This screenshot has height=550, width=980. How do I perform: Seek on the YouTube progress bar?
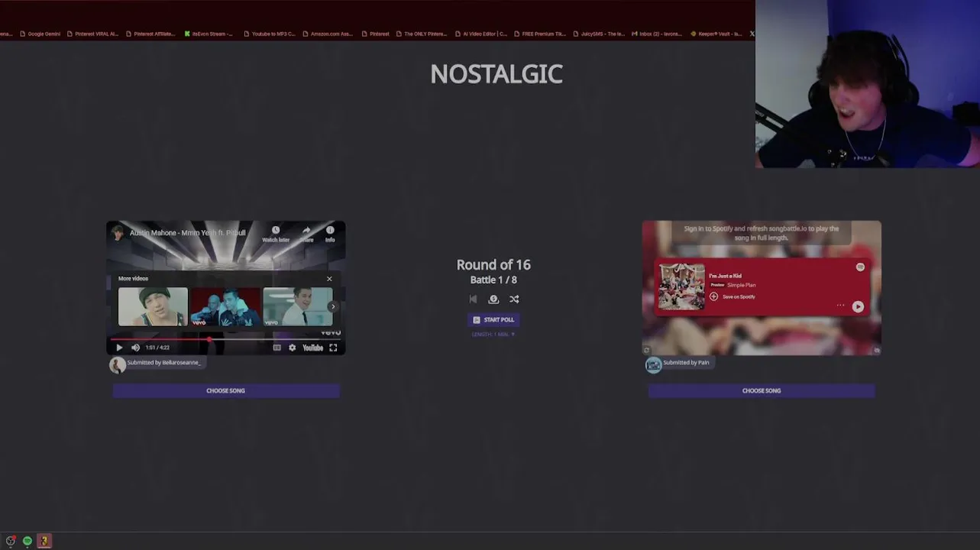tap(225, 339)
